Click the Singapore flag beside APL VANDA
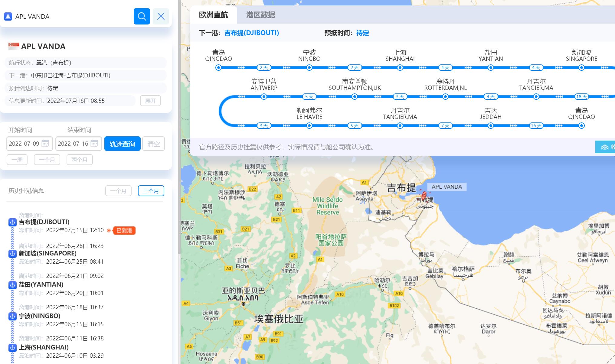The width and height of the screenshot is (615, 364). pos(13,46)
